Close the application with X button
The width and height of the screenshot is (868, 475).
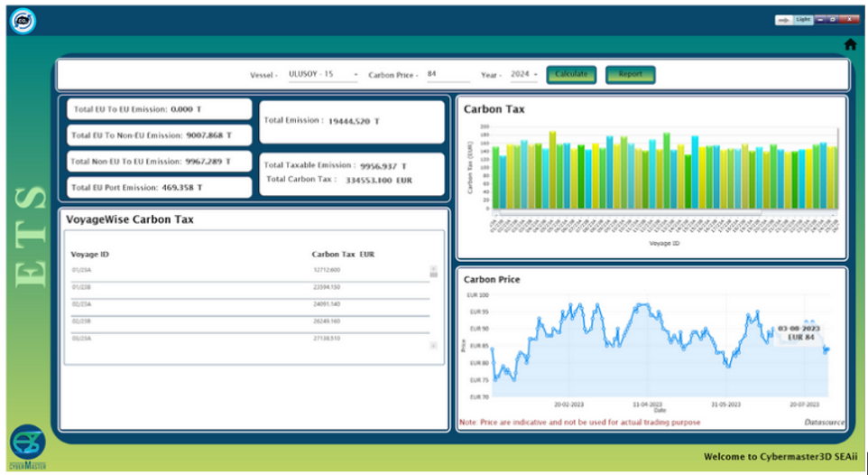tap(849, 20)
